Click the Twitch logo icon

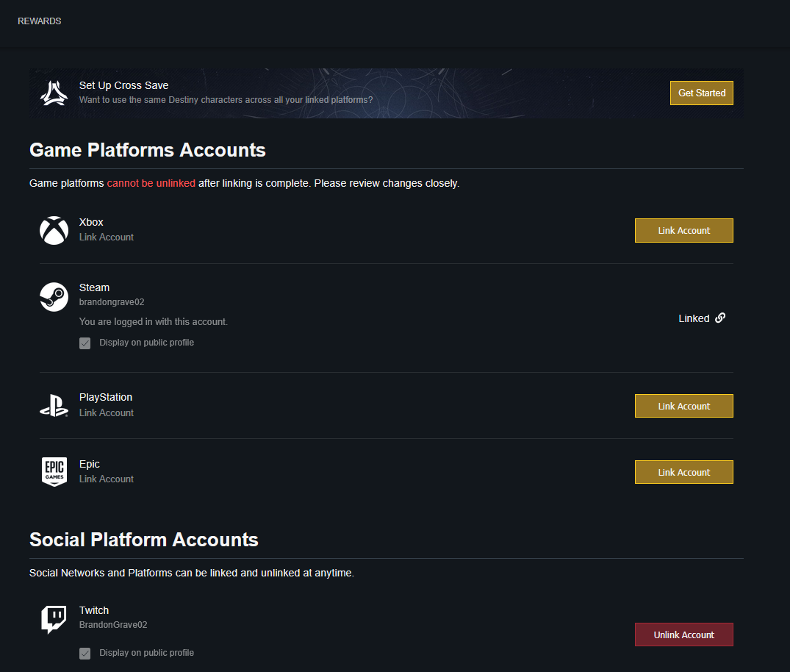click(x=54, y=619)
